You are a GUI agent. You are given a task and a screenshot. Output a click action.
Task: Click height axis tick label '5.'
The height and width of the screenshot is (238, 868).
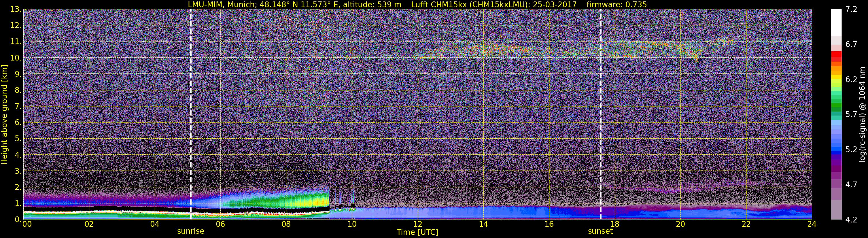tap(18, 139)
